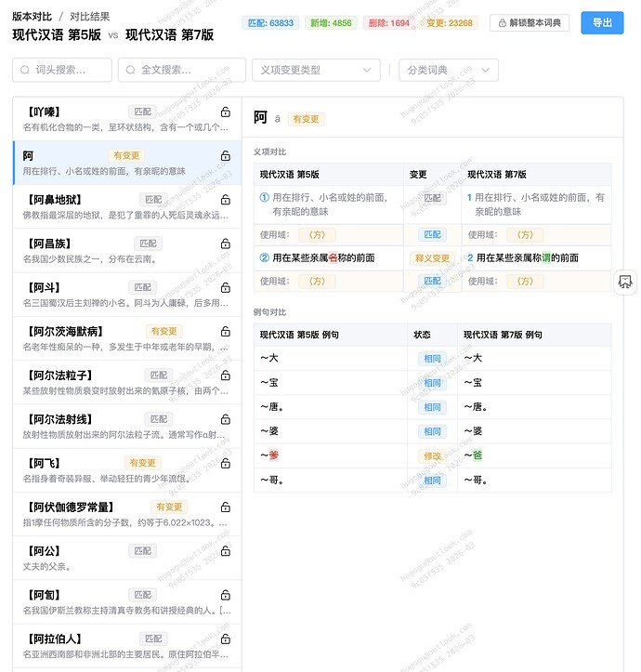
Task: Click the lock icon on 【阿鼻地狱】 entry
Action: (x=226, y=200)
